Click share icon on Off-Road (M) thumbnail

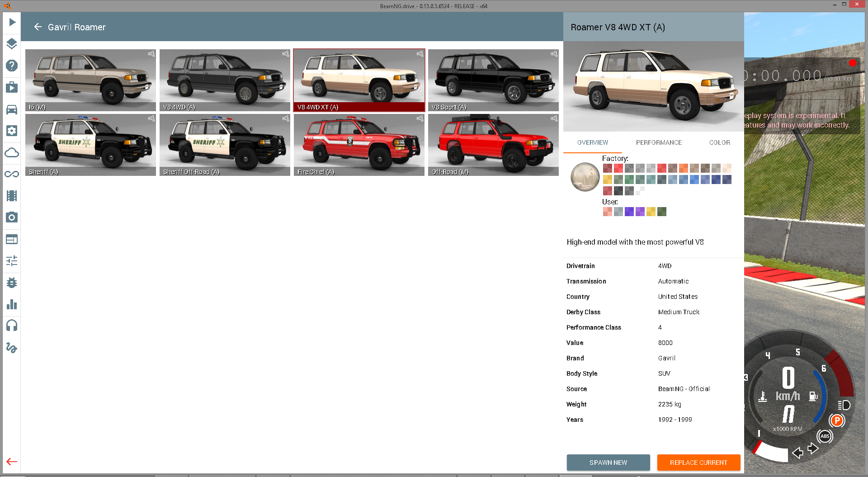click(554, 118)
